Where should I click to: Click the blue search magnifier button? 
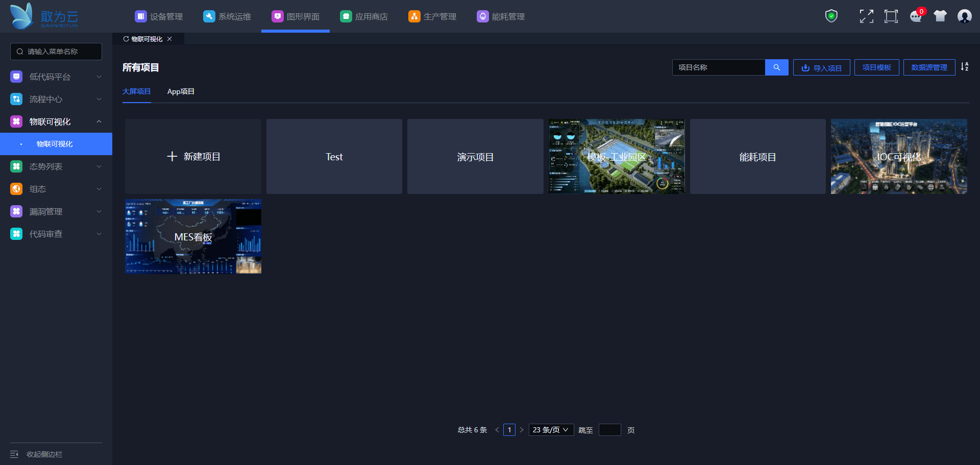coord(777,67)
